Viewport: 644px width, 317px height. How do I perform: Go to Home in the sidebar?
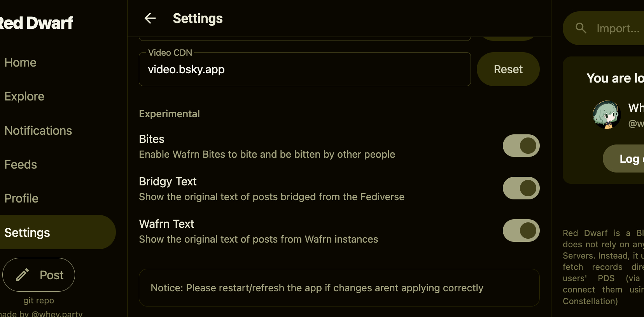(x=20, y=63)
